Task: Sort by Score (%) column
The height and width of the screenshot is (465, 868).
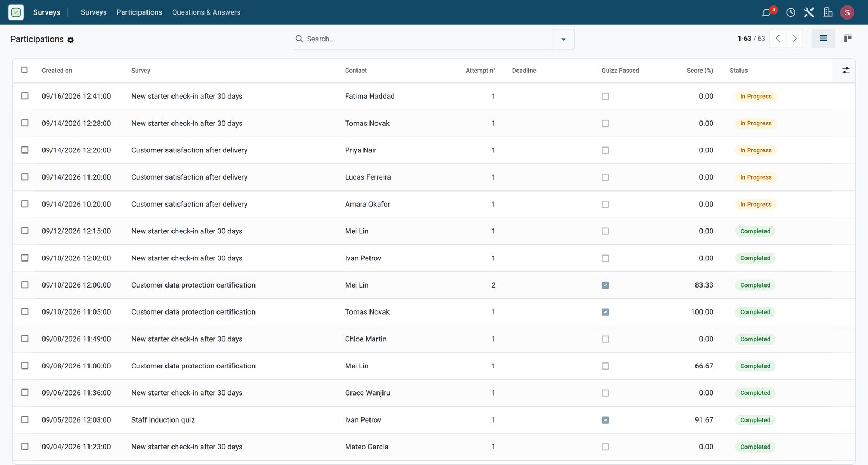Action: point(700,71)
